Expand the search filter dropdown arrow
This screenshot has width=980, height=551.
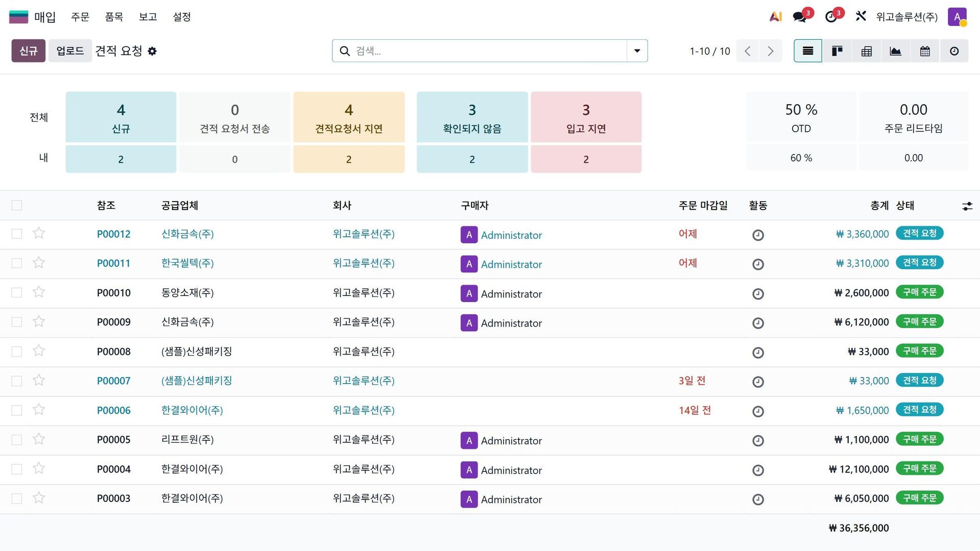pos(637,51)
